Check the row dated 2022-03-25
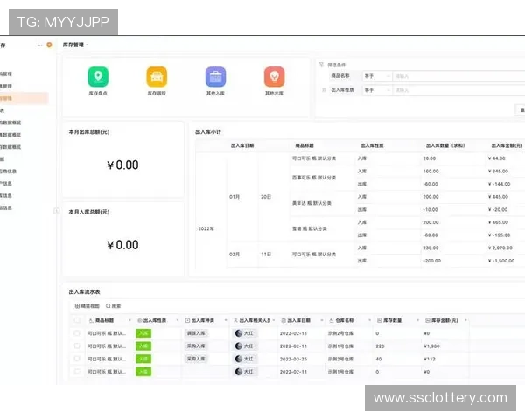This screenshot has height=420, width=525. (77, 359)
